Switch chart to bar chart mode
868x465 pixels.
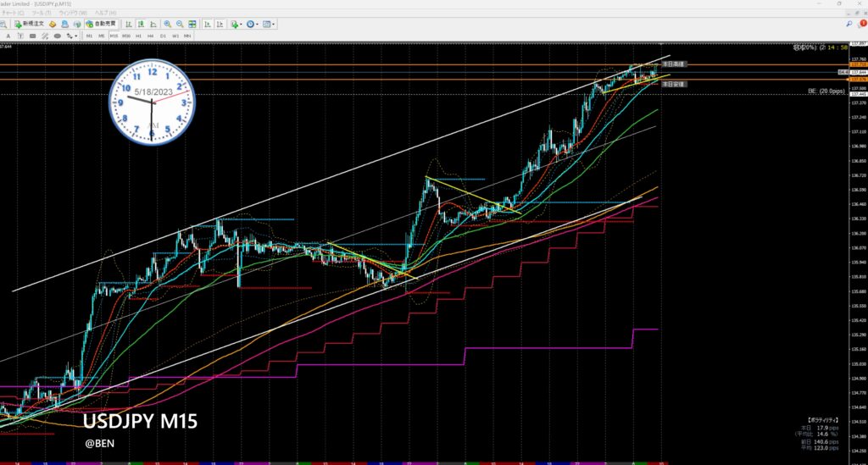tap(128, 25)
